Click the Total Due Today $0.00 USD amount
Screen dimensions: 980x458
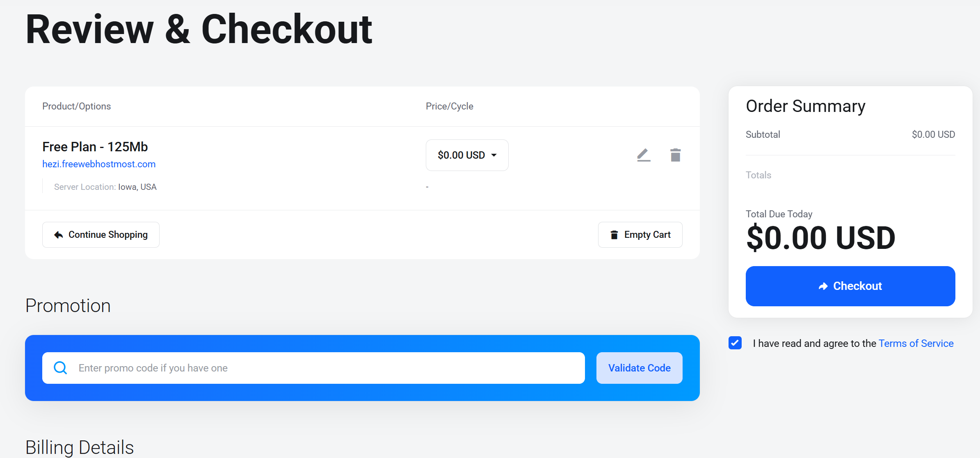click(x=820, y=238)
